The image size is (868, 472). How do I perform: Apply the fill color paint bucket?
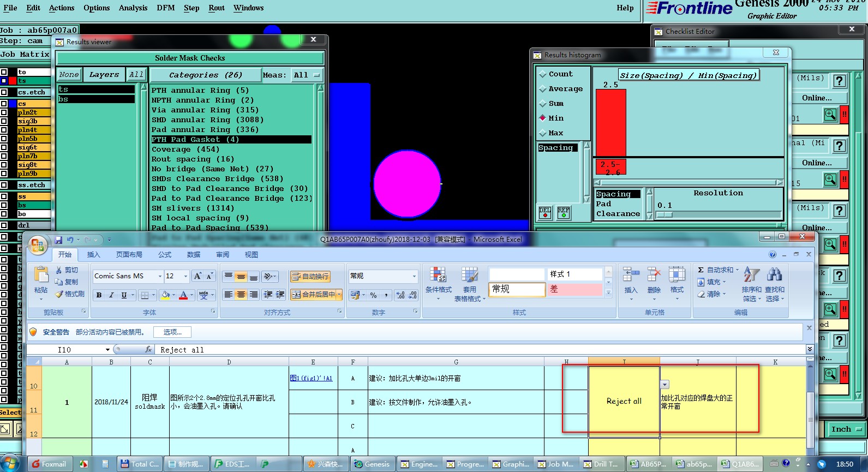166,295
